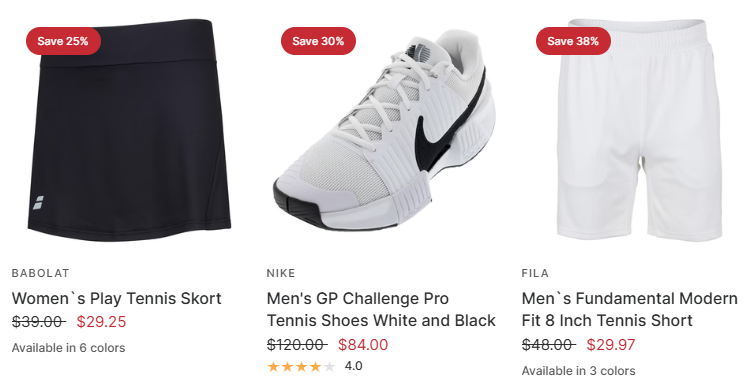Click the NIKE brand label
This screenshot has width=753, height=385.
coord(281,273)
